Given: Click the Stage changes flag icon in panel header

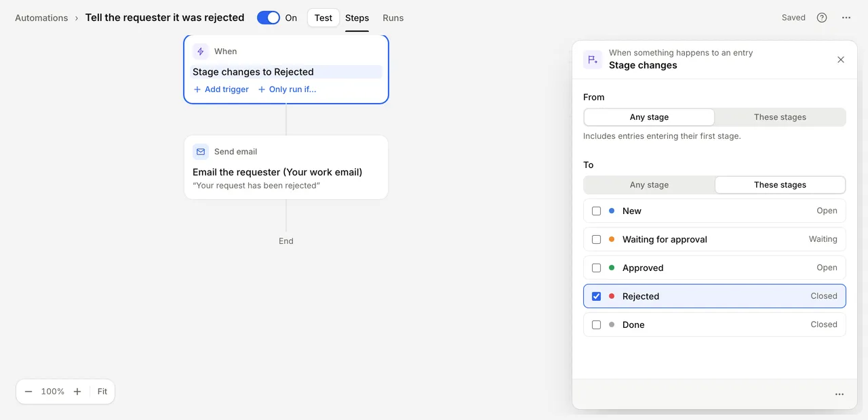Looking at the screenshot, I should click(593, 60).
